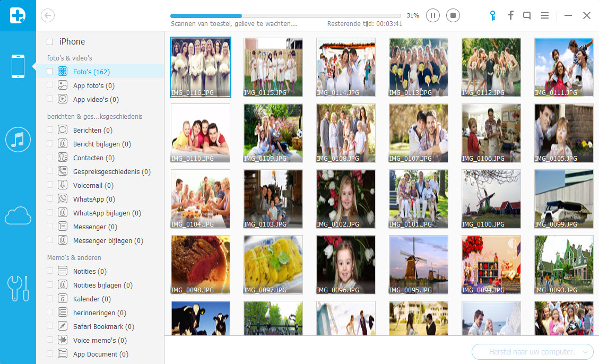
Task: Tick the Berichten checkbox
Action: [x=50, y=130]
